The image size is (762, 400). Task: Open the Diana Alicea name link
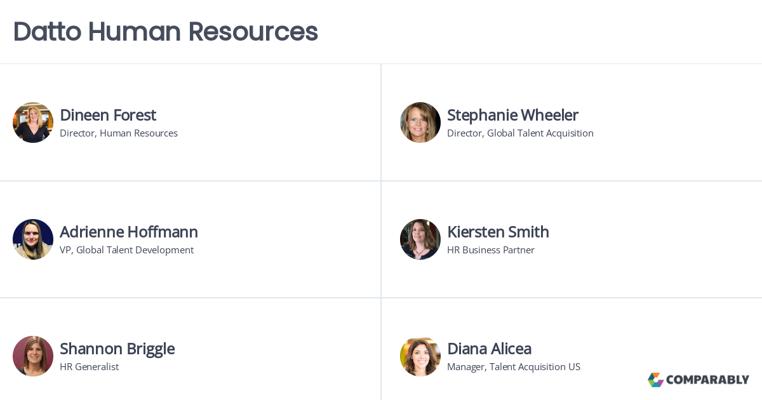point(489,348)
